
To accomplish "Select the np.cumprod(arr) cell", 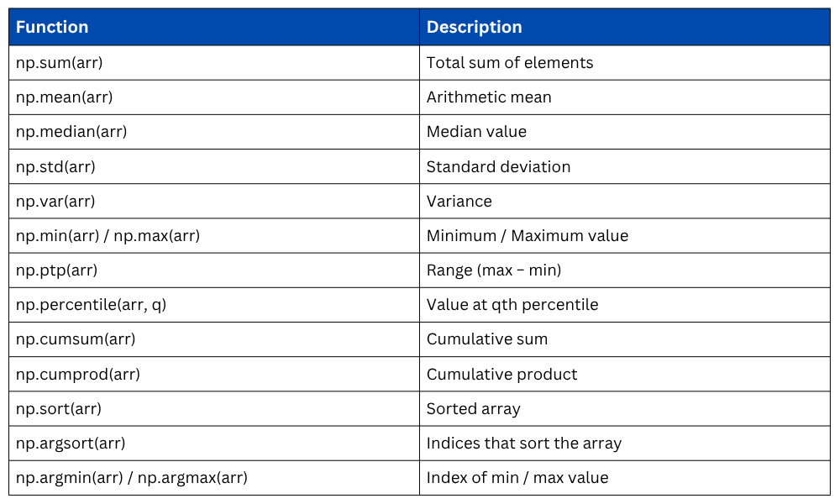I will pos(78,375).
